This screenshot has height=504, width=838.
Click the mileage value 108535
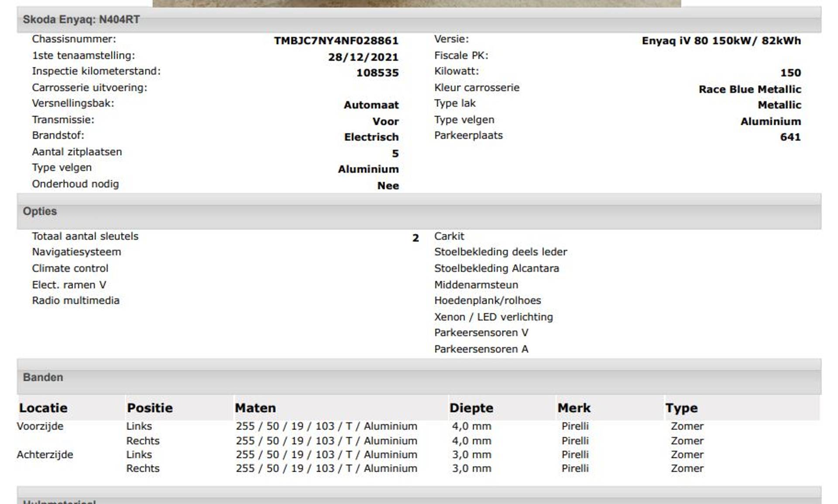click(x=377, y=73)
